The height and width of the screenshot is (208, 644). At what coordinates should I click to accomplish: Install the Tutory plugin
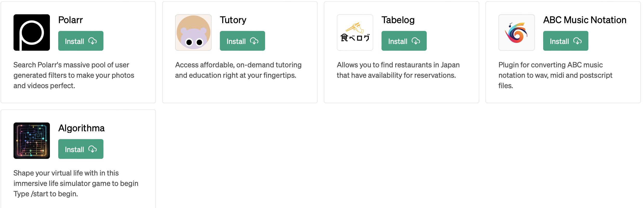(242, 41)
